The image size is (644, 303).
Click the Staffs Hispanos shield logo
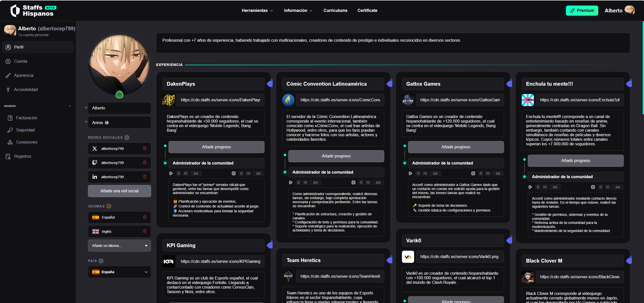pos(15,11)
